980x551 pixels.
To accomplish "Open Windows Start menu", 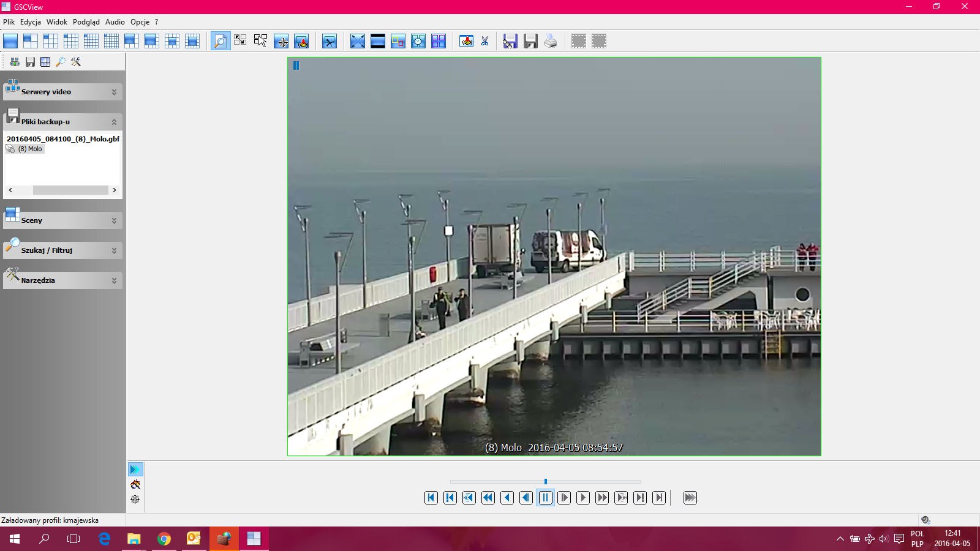I will coord(15,539).
